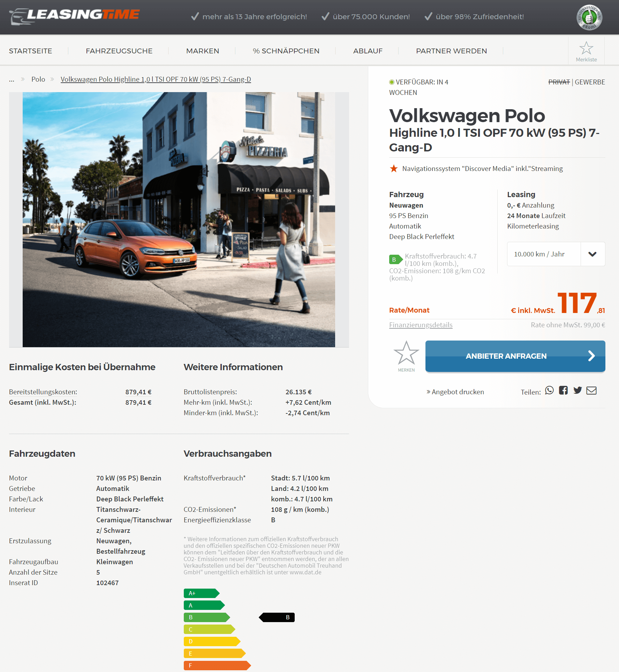This screenshot has height=672, width=619.
Task: Open PARTNER WERDEN menu item
Action: 451,51
